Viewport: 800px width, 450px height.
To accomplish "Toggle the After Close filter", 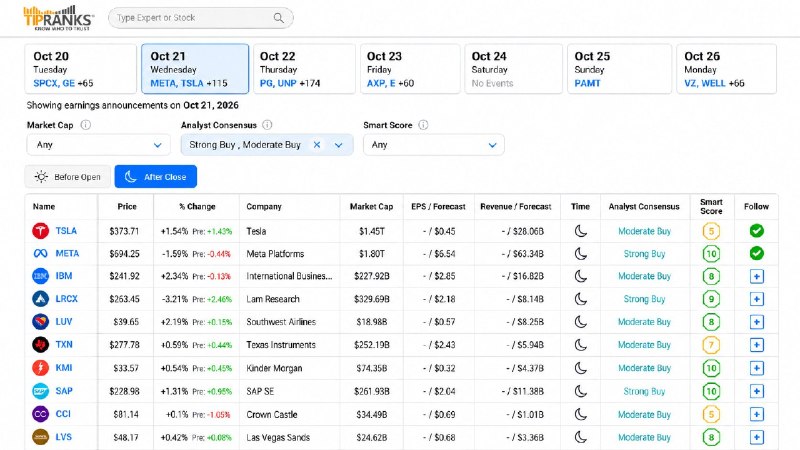I will (156, 177).
